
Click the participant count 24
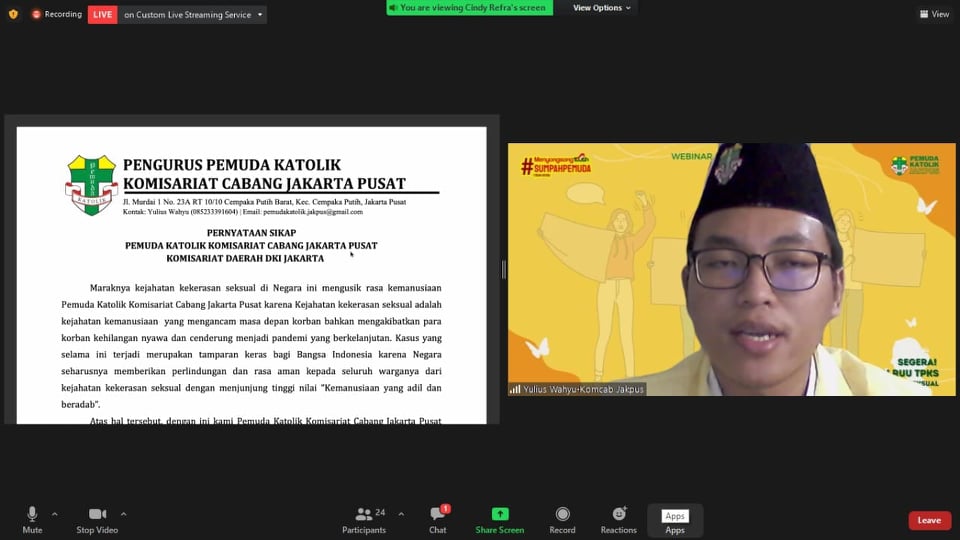click(380, 512)
